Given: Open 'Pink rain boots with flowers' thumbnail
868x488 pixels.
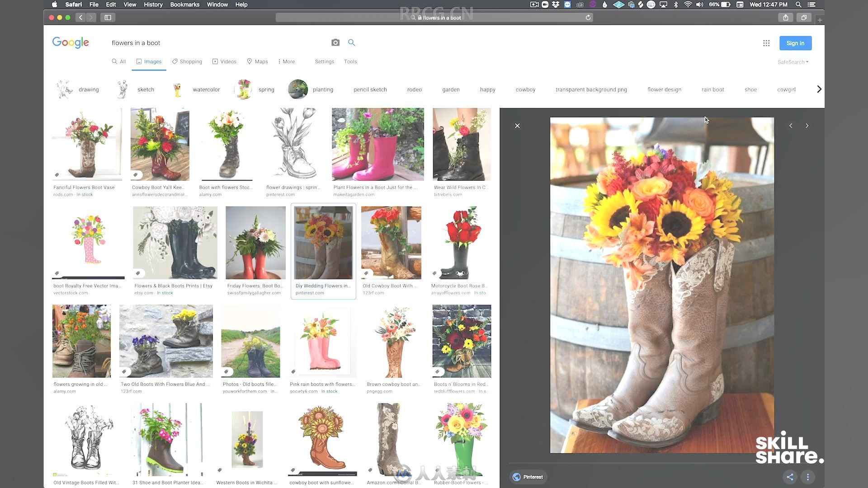Looking at the screenshot, I should pyautogui.click(x=322, y=341).
